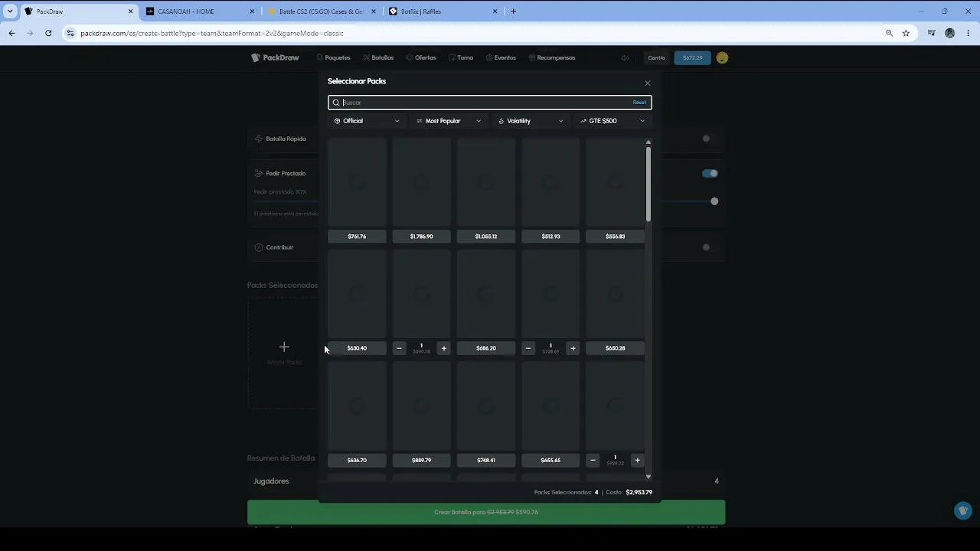Reload the page in Chrome
980x551 pixels.
pos(48,33)
